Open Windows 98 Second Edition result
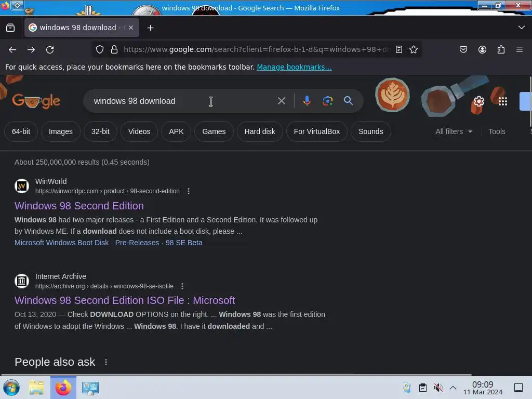532x399 pixels. click(x=79, y=206)
